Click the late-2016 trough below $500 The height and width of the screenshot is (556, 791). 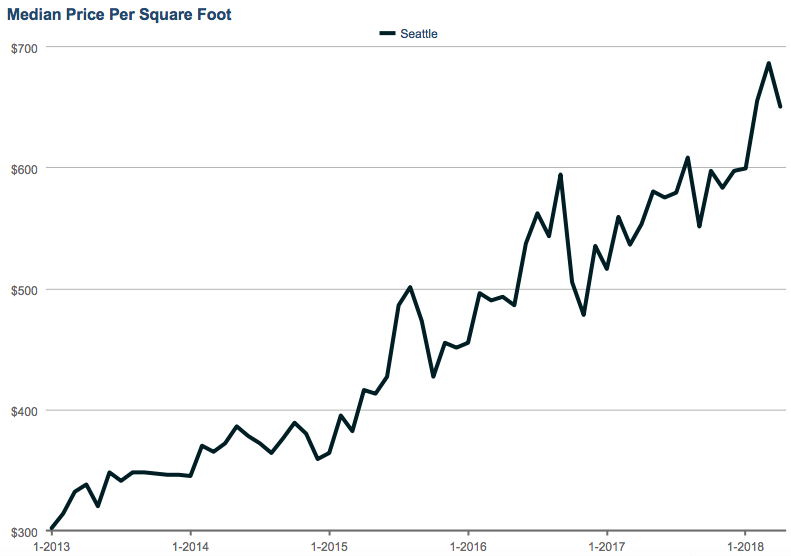(583, 315)
